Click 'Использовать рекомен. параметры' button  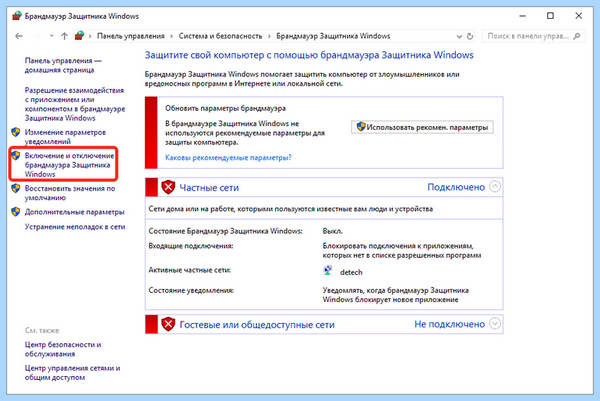click(x=422, y=127)
